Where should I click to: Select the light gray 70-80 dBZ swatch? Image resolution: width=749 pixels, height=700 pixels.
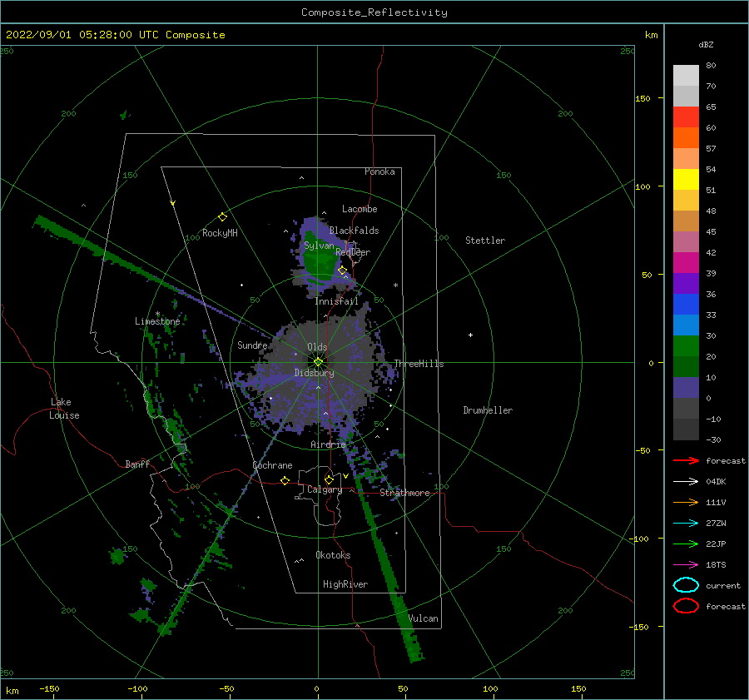click(686, 76)
